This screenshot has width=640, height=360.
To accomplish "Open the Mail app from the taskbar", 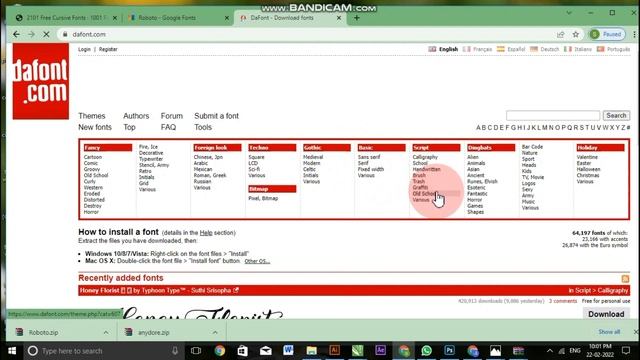I will tap(266, 350).
